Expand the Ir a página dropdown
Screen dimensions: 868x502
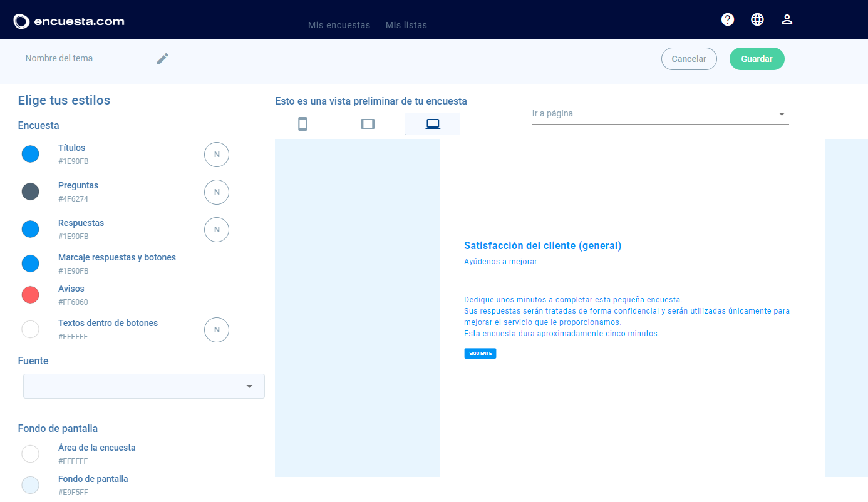pos(660,114)
